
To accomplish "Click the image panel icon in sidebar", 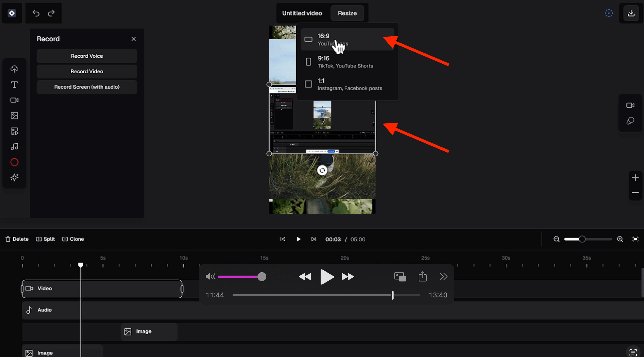I will pyautogui.click(x=14, y=116).
